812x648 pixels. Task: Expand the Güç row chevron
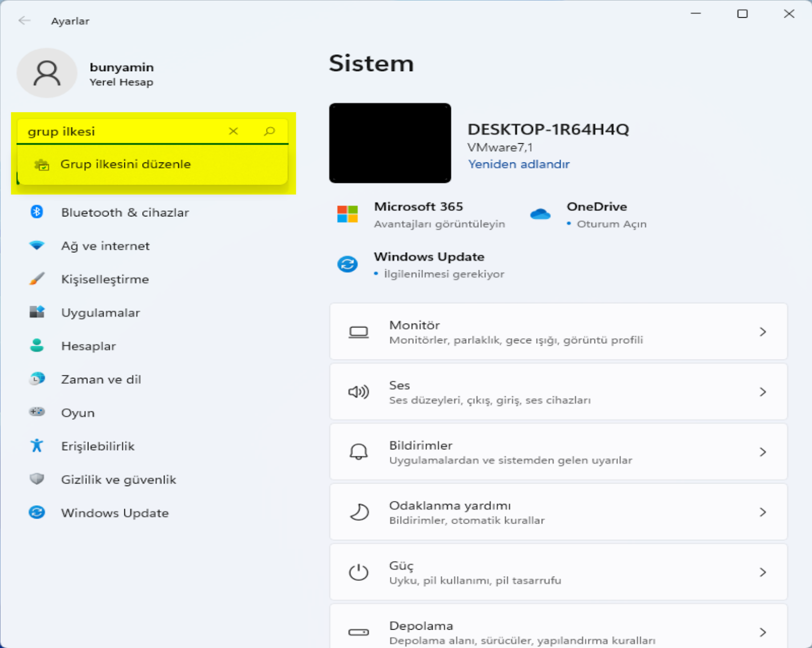tap(763, 572)
